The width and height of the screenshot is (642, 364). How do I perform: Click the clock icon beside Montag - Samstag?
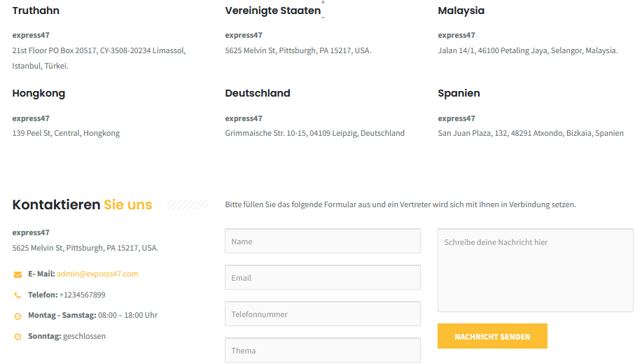pyautogui.click(x=18, y=316)
